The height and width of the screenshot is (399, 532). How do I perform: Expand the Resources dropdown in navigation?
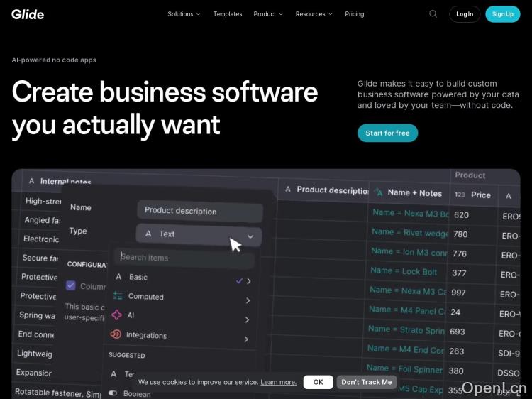(x=314, y=14)
